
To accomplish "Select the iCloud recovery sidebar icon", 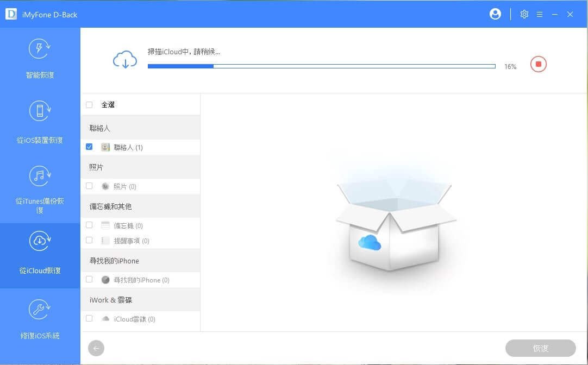I will pos(40,241).
